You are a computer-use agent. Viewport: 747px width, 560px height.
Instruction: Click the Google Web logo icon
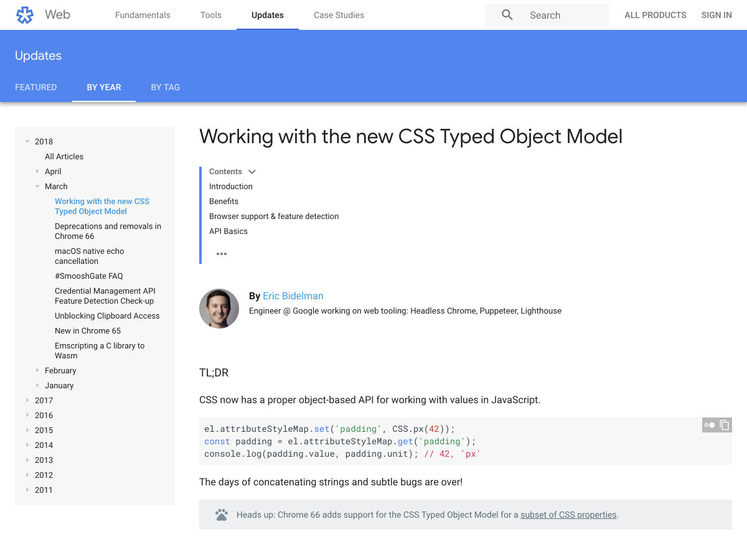pos(24,15)
